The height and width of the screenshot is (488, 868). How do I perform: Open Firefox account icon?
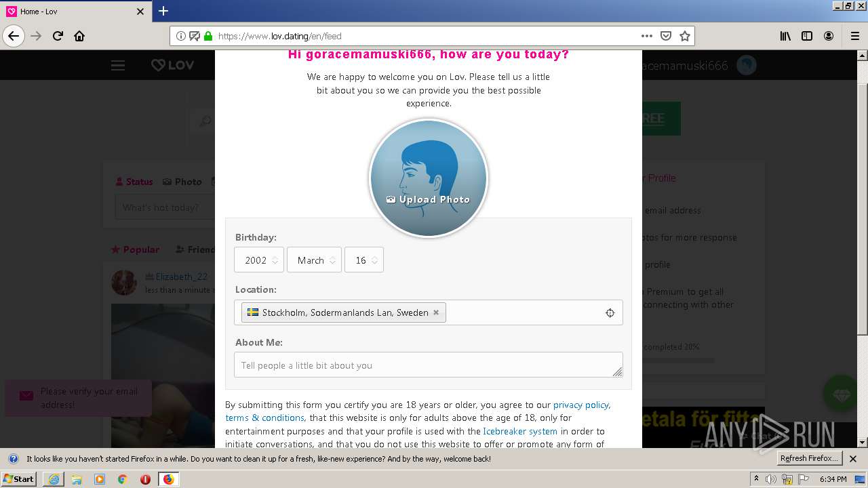(829, 36)
